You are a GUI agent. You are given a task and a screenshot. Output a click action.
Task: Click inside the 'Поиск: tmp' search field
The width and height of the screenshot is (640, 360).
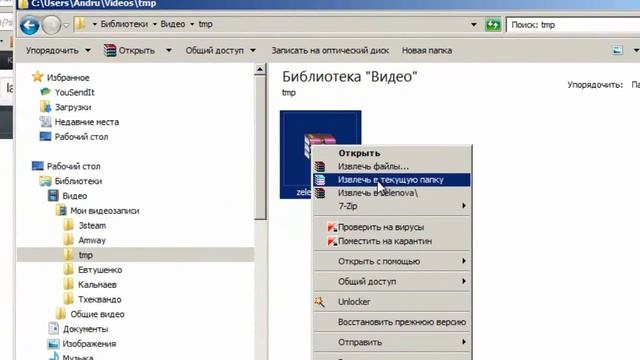[573, 25]
